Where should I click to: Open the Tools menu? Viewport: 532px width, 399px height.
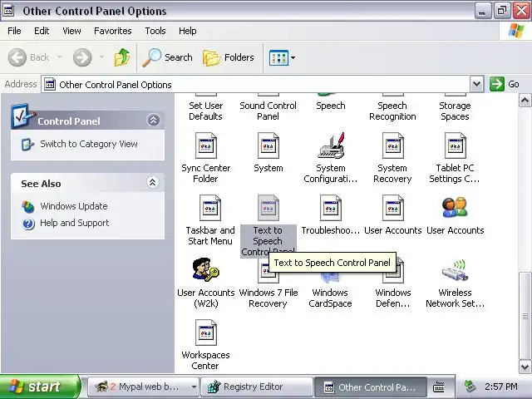click(x=155, y=31)
